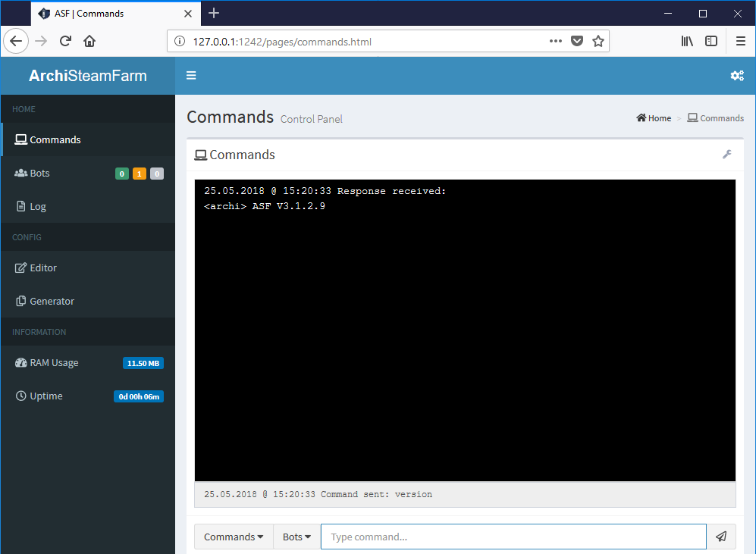
Task: Click the RAM Usage memory chip icon
Action: (20, 362)
